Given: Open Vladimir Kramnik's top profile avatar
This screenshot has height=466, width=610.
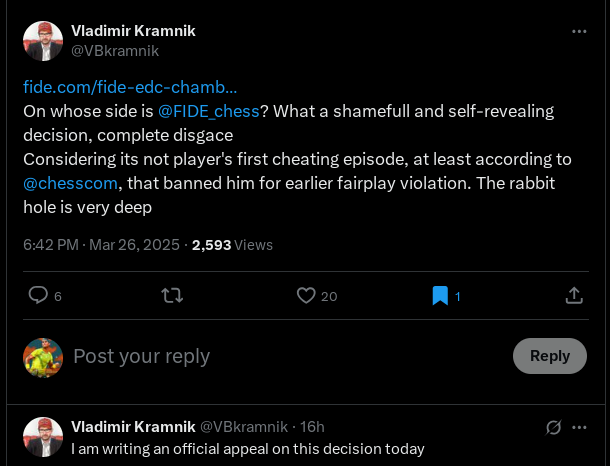Looking at the screenshot, I should coord(43,41).
